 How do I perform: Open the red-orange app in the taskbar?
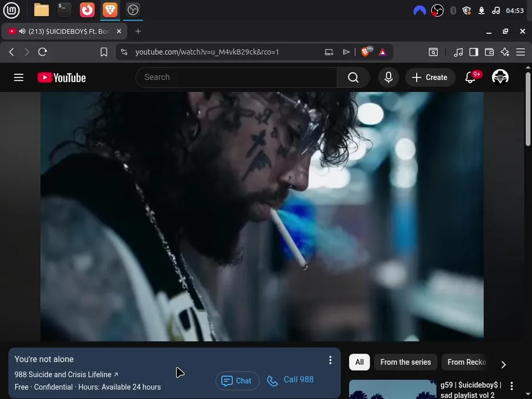87,10
